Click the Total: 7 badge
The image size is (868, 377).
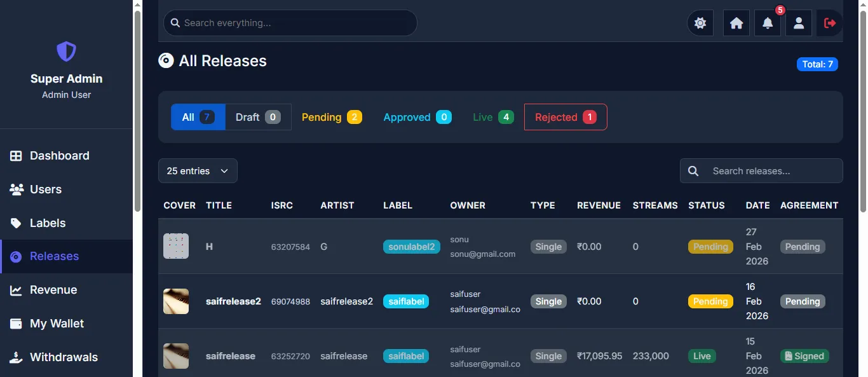[817, 64]
